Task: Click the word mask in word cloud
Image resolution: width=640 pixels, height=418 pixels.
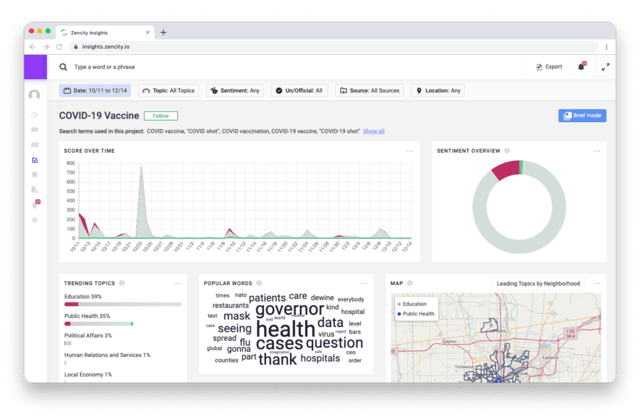Action: pyautogui.click(x=237, y=316)
